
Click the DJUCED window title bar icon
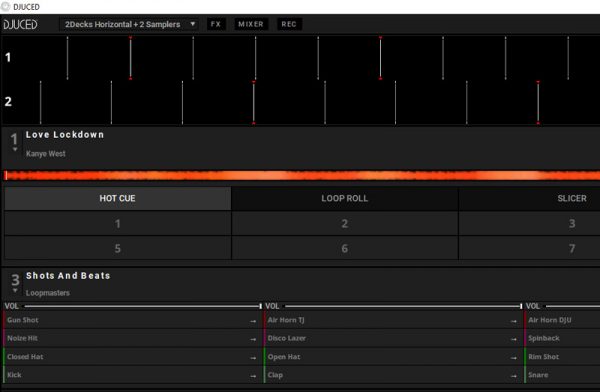5,7
